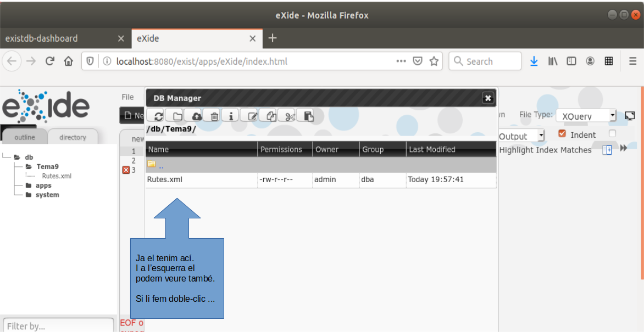644x332 pixels.
Task: Click the Firefox Downloads arrow icon
Action: (x=534, y=61)
